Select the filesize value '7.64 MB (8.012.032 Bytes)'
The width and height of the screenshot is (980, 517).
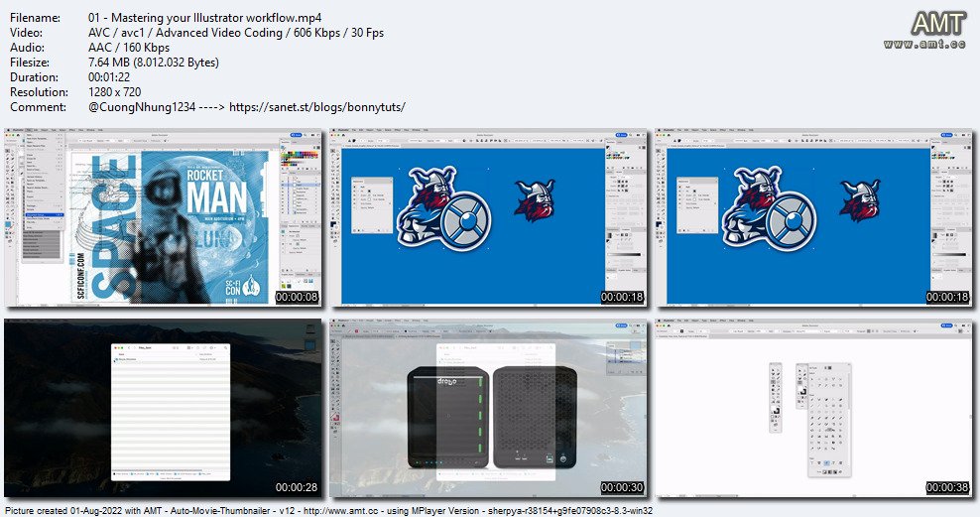pyautogui.click(x=154, y=63)
